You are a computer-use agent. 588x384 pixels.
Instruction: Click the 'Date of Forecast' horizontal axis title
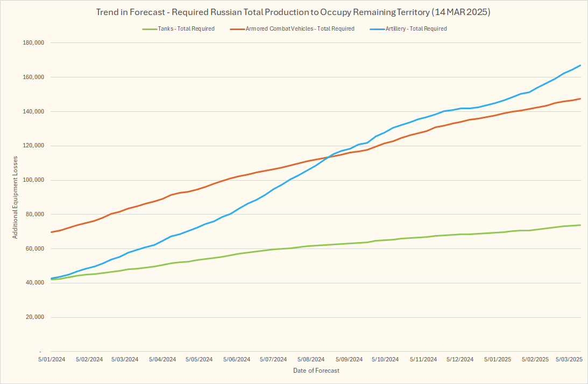[316, 371]
